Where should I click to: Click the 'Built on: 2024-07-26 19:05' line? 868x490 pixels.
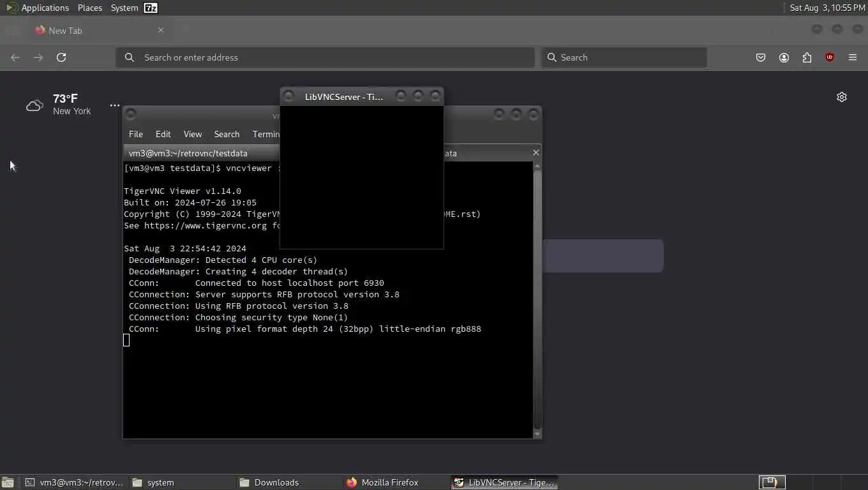click(x=190, y=202)
